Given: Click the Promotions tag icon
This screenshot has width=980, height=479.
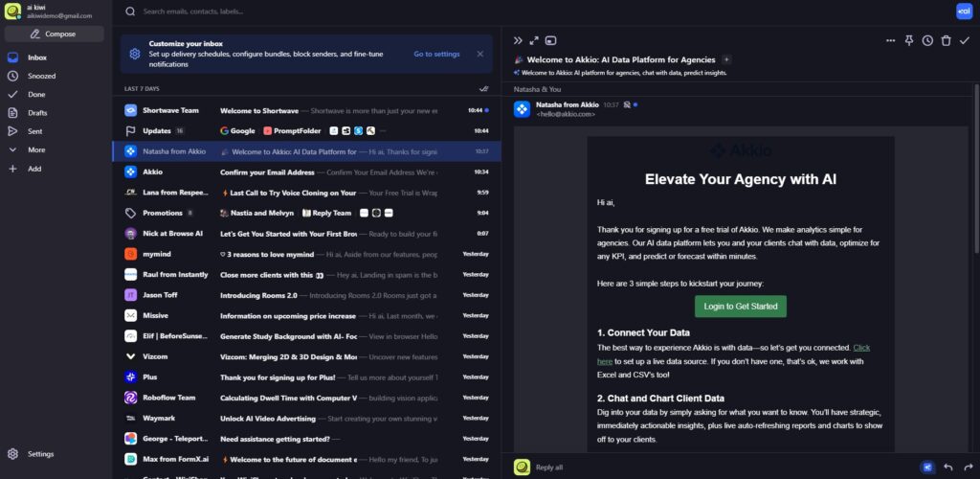Looking at the screenshot, I should click(130, 214).
